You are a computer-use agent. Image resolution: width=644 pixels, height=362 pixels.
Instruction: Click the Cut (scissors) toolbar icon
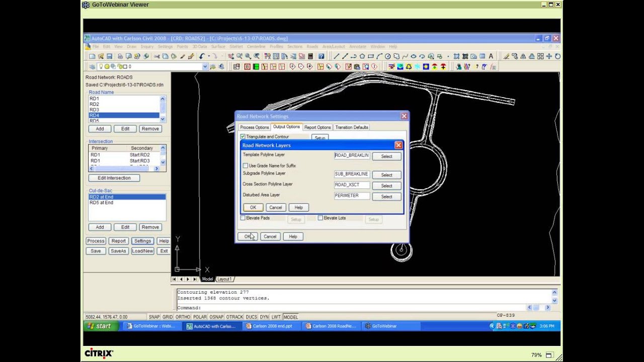(x=157, y=56)
